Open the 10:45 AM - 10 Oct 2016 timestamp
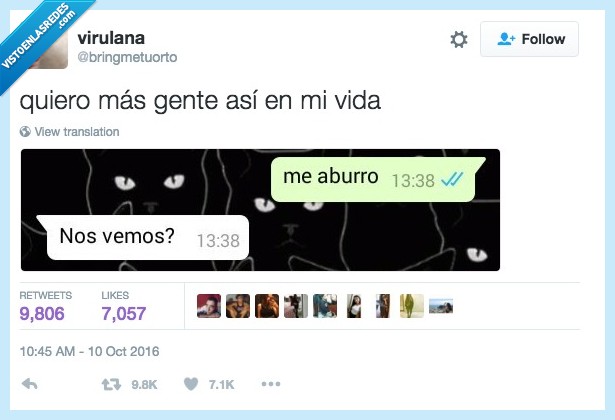 click(x=89, y=351)
